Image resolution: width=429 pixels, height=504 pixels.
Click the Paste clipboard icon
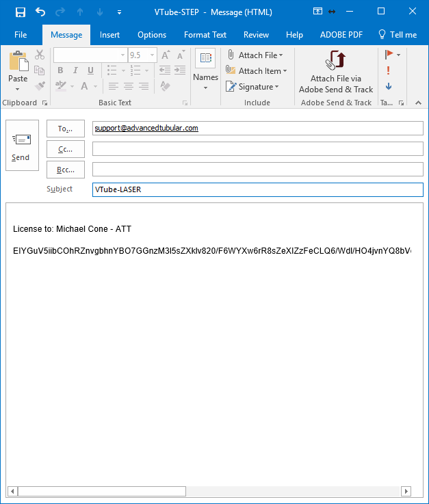coord(18,67)
